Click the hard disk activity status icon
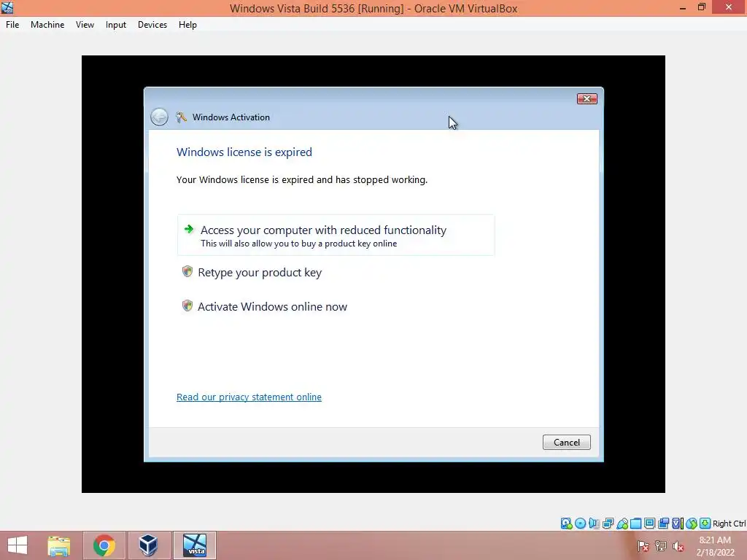 [x=566, y=524]
